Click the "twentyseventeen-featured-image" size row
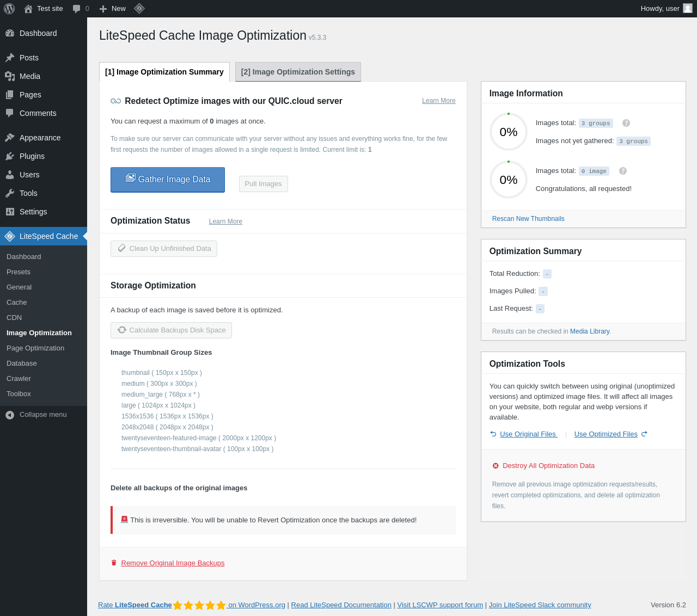The width and height of the screenshot is (697, 616). (x=199, y=438)
